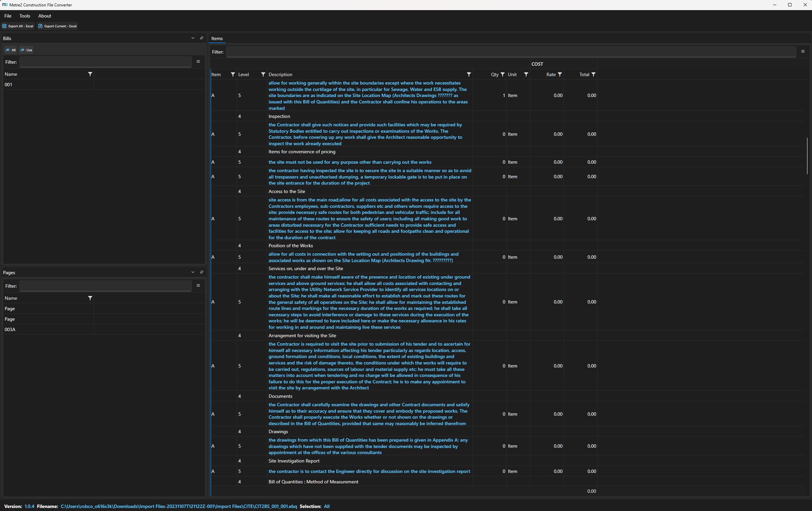
Task: Pin the Bills panel
Action: (x=202, y=38)
